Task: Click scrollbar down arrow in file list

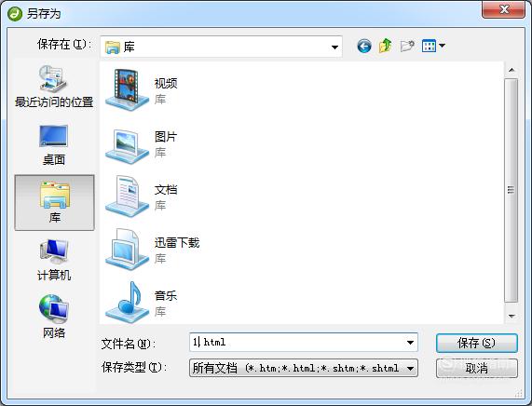Action: [512, 316]
